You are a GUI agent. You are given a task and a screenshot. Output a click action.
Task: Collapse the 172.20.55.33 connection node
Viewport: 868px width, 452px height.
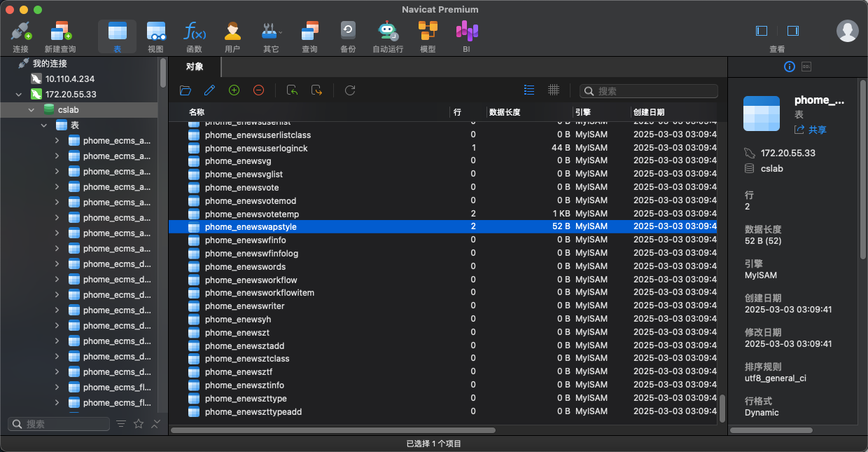[19, 95]
